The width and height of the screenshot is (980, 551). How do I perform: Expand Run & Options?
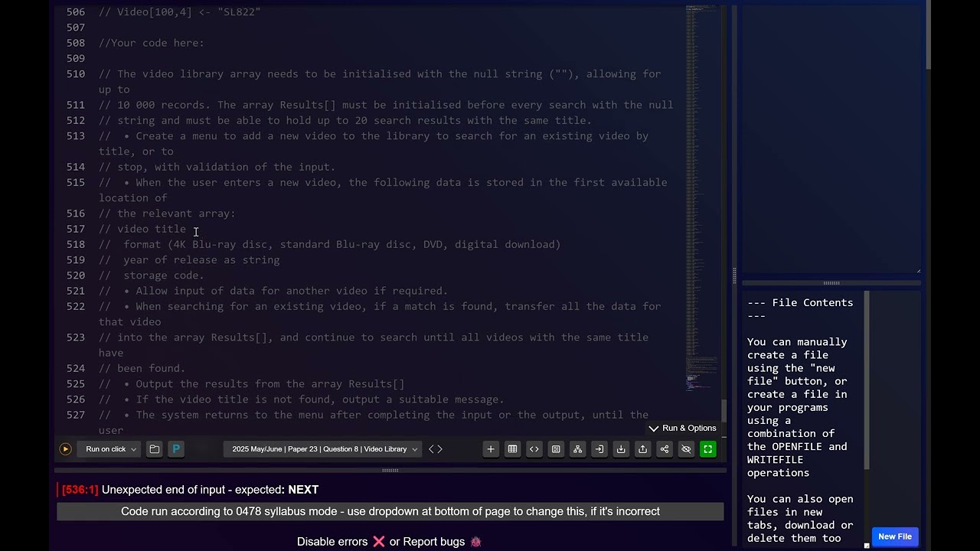point(682,428)
